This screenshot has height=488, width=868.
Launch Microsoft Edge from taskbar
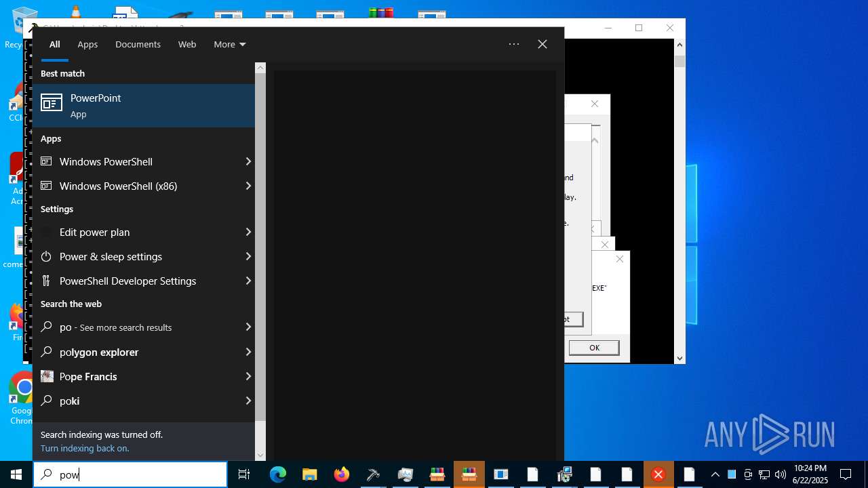tap(278, 474)
